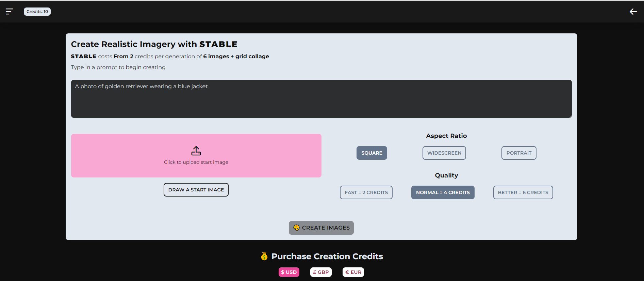Click 'Type in a prompt to begin creating'
644x281 pixels.
118,67
